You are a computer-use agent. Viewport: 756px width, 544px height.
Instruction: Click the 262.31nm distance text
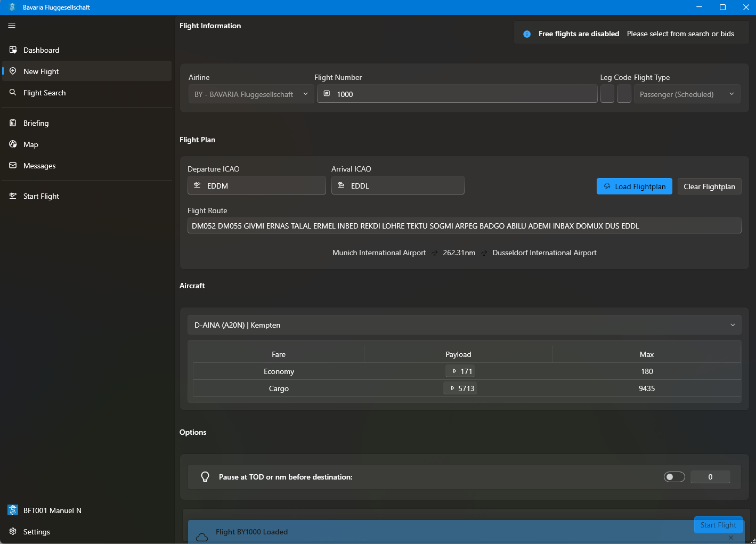coord(459,253)
